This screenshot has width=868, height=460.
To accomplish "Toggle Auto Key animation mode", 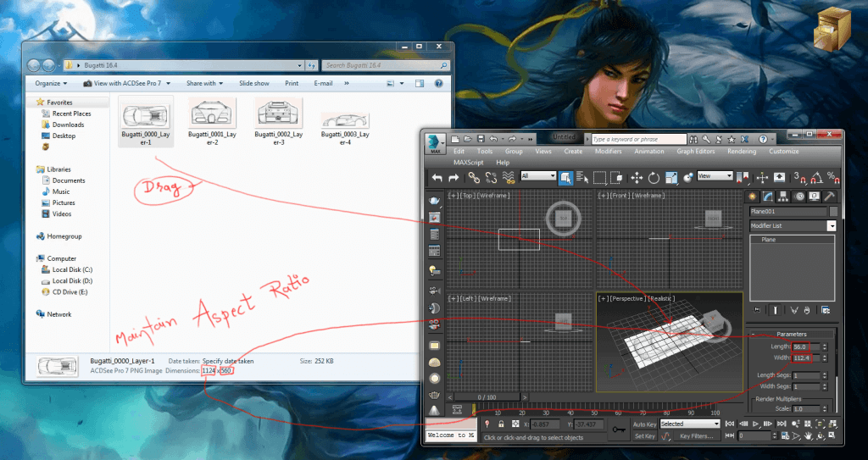I will coord(644,424).
